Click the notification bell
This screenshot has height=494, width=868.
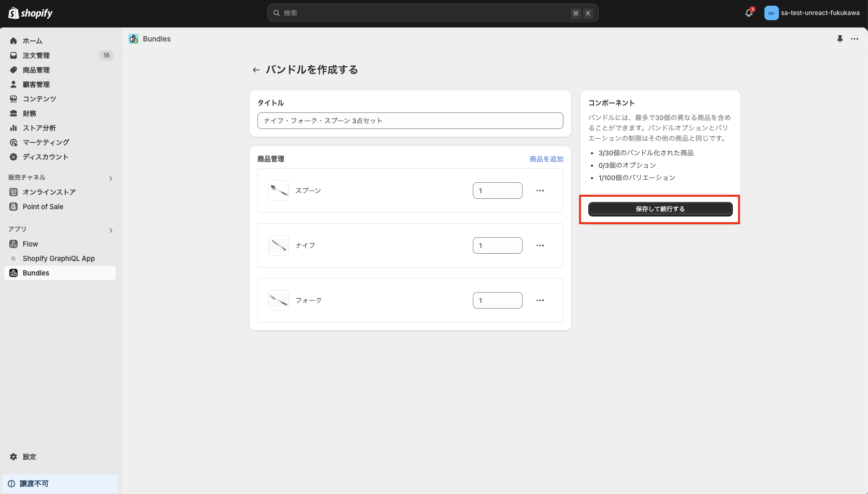click(x=747, y=13)
